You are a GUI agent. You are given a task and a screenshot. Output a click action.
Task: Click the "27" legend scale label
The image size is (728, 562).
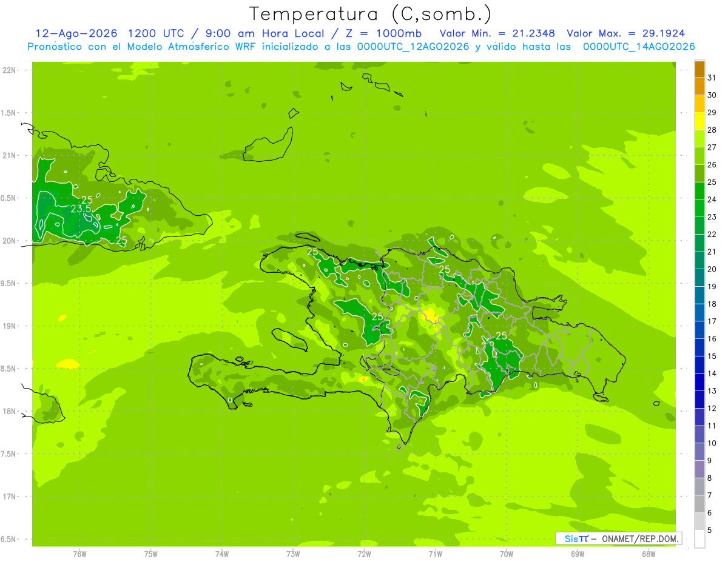click(x=712, y=147)
